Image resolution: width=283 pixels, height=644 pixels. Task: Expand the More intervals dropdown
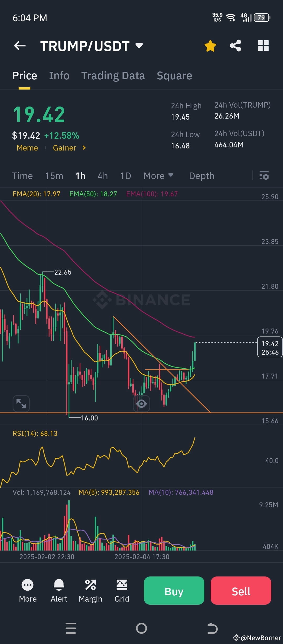(158, 176)
